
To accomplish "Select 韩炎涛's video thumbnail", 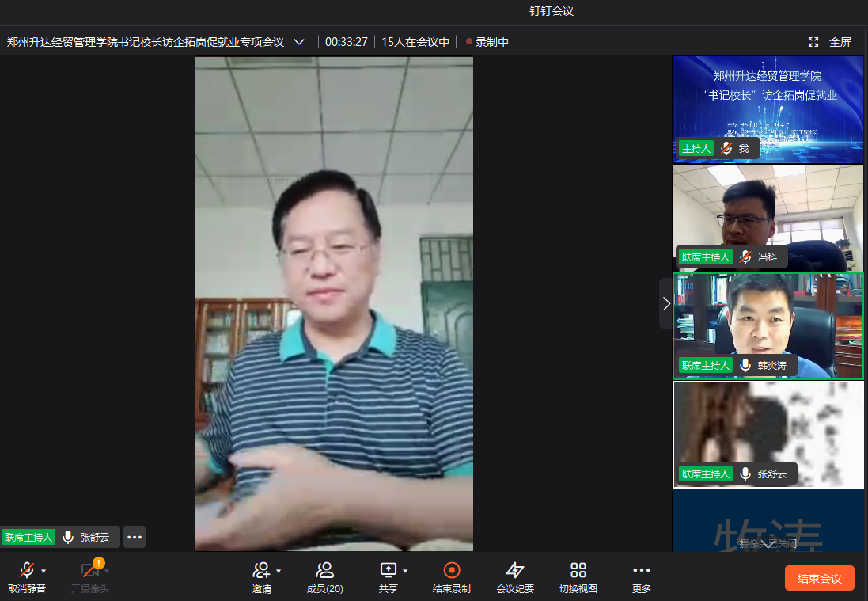I will tap(768, 325).
